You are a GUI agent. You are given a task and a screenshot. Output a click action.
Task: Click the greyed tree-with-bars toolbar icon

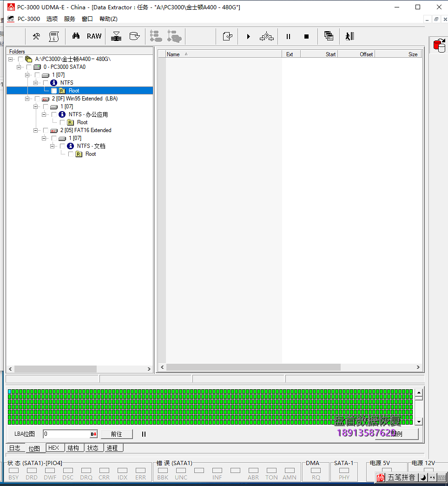(x=156, y=36)
